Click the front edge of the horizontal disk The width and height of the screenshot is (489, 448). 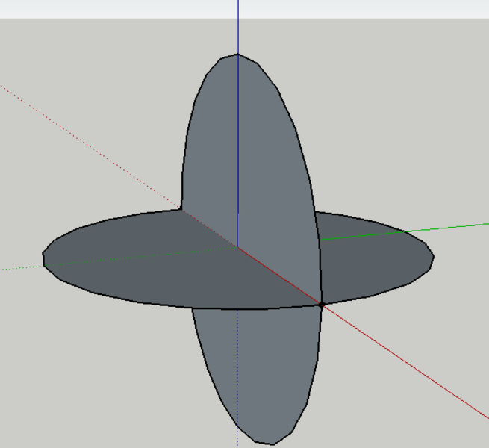224,308
